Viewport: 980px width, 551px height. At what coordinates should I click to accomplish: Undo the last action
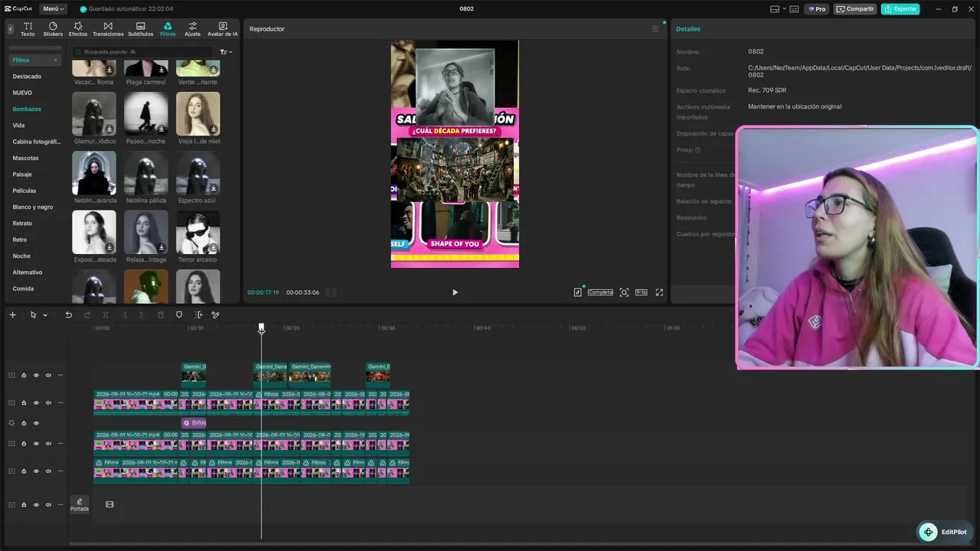coord(69,315)
